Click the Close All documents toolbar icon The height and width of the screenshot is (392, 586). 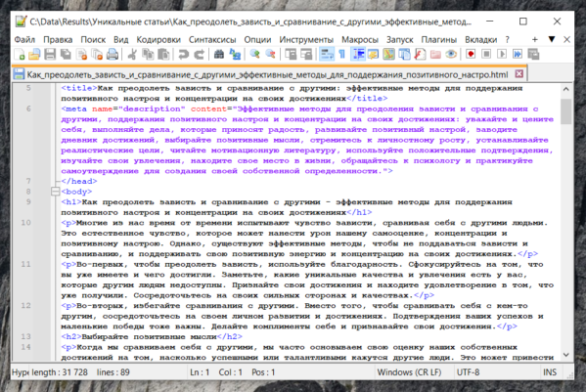click(97, 55)
